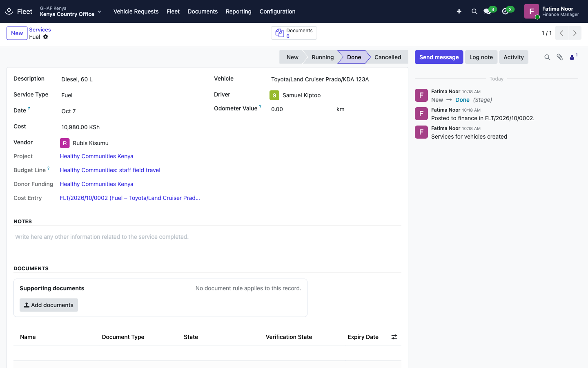Viewport: 588px width, 368px height.
Task: Open the staff field travel budget line link
Action: 110,170
